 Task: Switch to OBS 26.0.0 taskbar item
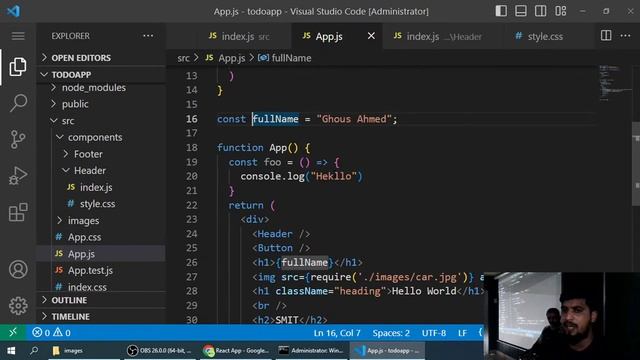coord(159,351)
